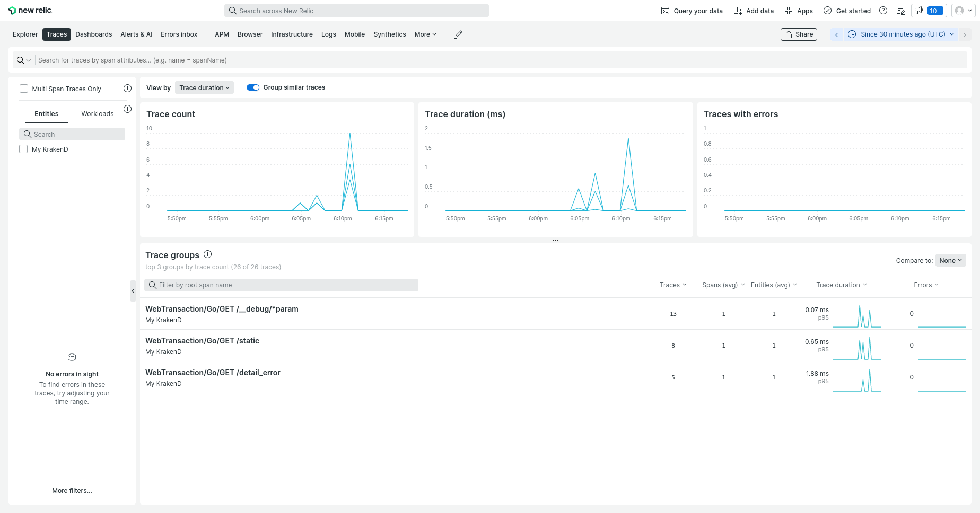This screenshot has width=980, height=513.
Task: Click the duration sparkline for /static row
Action: [857, 348]
